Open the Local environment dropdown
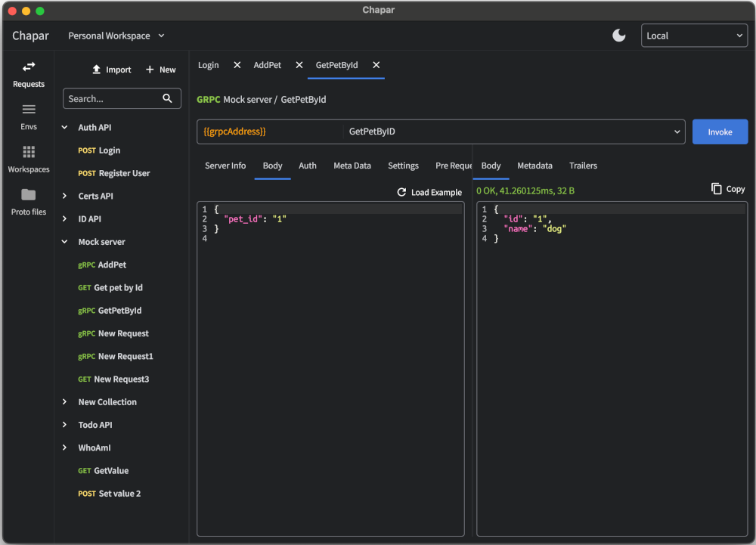 tap(694, 36)
